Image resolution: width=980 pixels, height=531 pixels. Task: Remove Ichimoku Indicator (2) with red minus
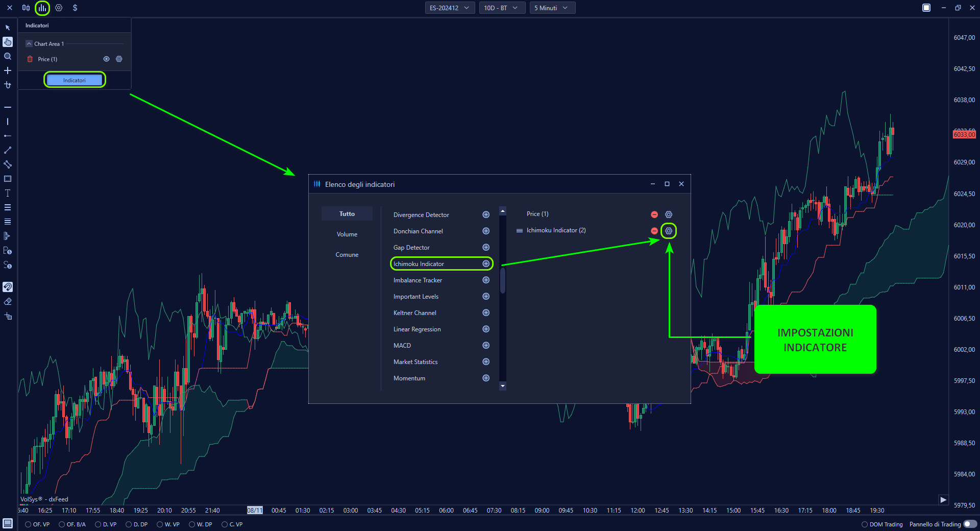654,231
